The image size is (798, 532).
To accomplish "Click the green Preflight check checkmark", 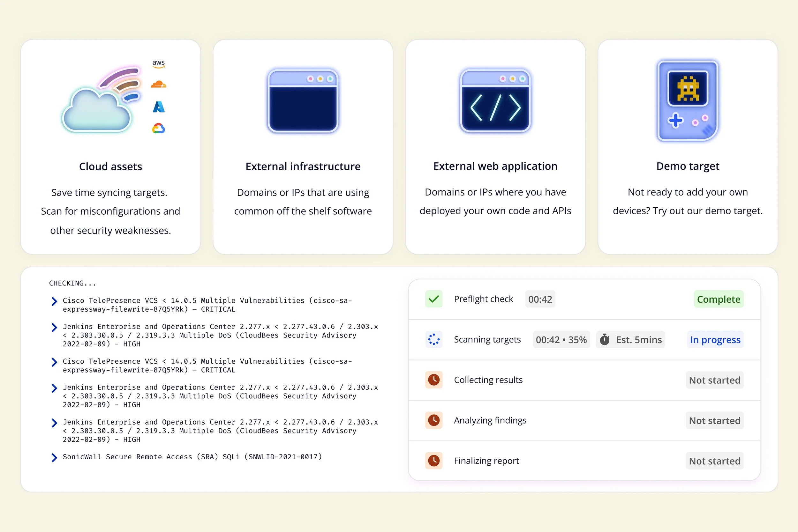I will [x=434, y=299].
